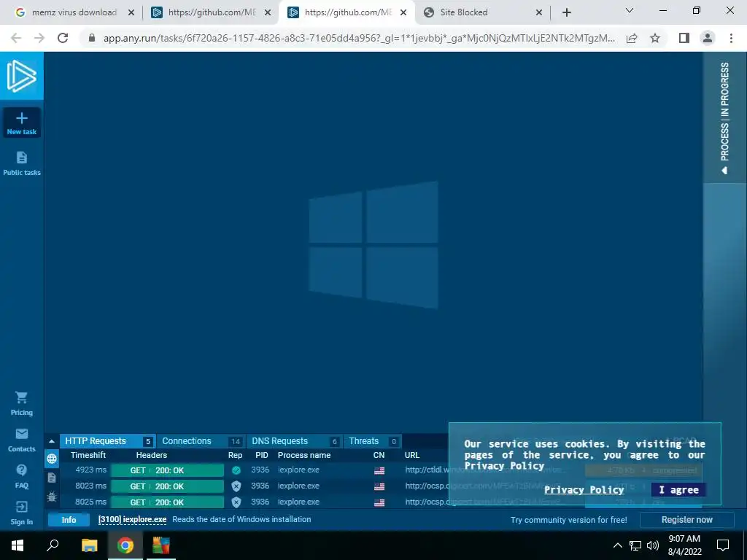Click GET 200: OK header at 8025 ms
The height and width of the screenshot is (560, 747).
click(x=167, y=502)
